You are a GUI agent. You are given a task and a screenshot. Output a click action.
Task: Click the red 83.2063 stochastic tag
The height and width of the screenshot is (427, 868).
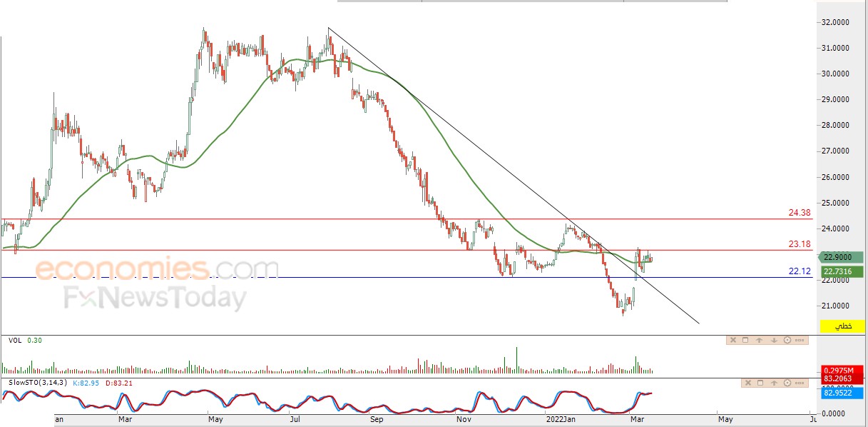[843, 379]
